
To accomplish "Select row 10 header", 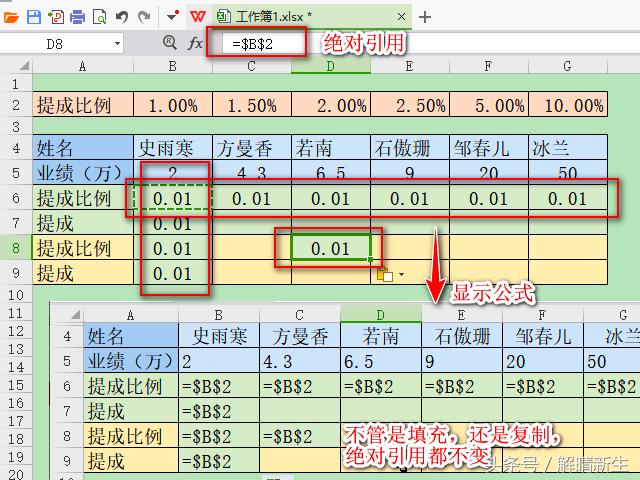I will tap(16, 295).
